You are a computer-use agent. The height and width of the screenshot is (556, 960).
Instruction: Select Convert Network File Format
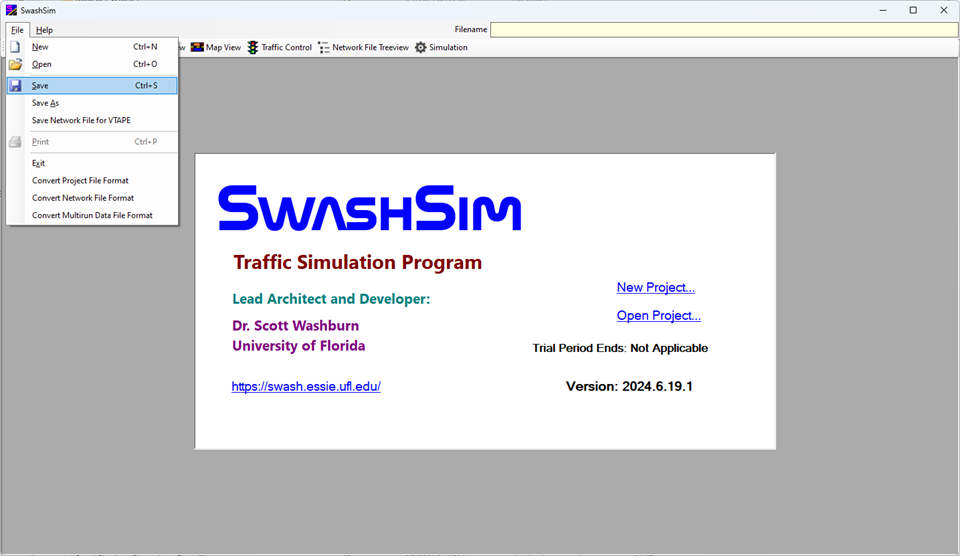92,198
